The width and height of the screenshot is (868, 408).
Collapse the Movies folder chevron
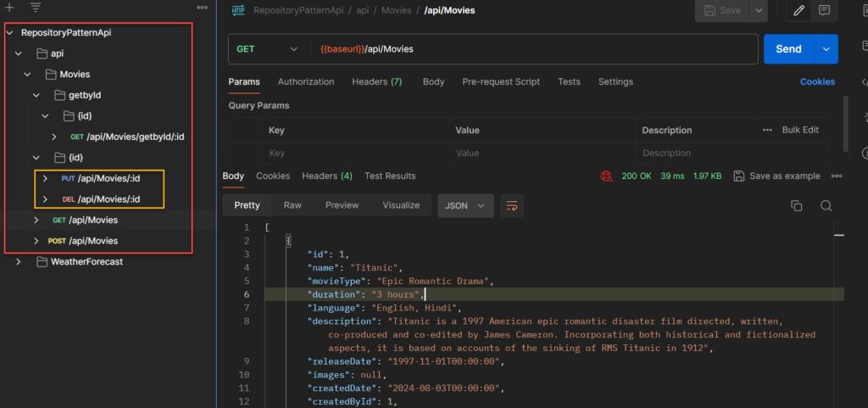coord(27,74)
